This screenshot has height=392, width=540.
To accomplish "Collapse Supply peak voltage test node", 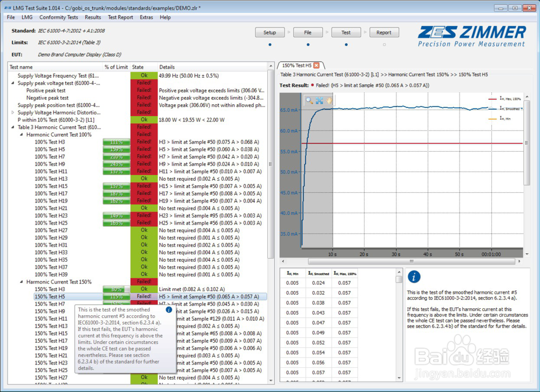I will coord(13,83).
